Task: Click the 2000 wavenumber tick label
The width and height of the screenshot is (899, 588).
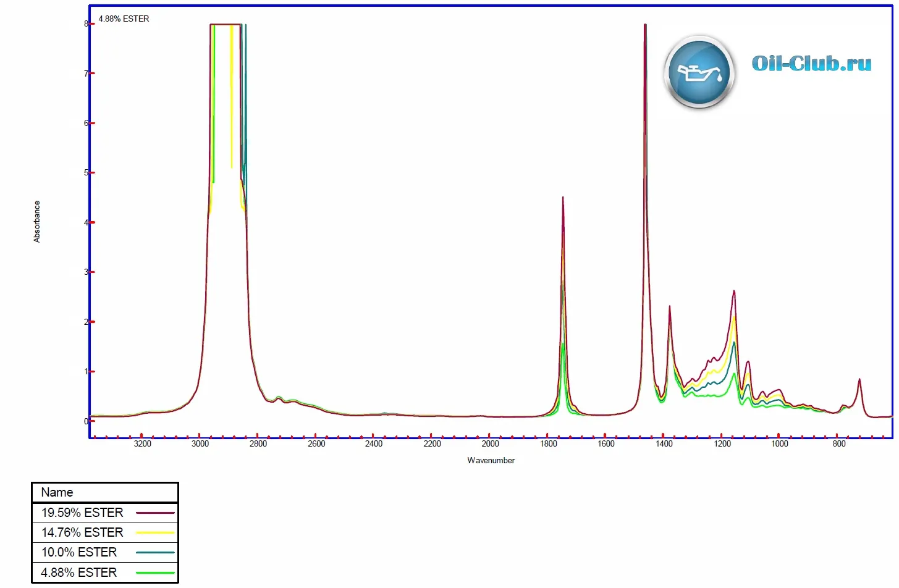Action: [490, 443]
